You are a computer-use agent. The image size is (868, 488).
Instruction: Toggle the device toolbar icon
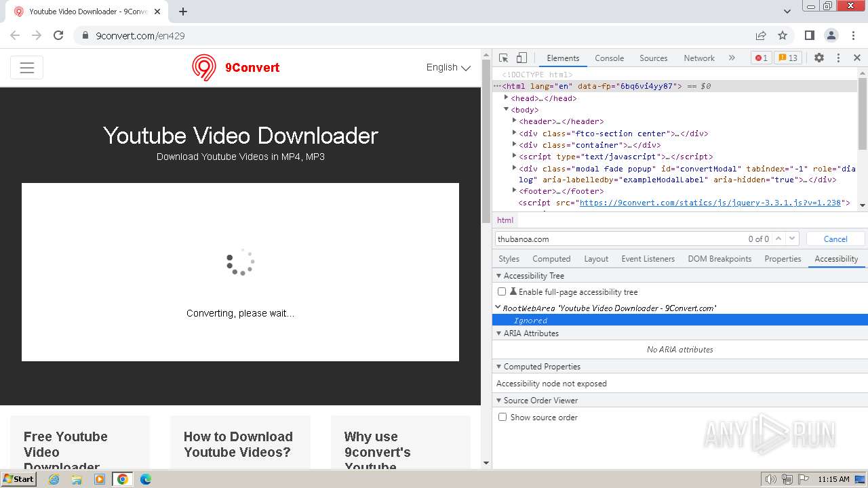point(521,58)
